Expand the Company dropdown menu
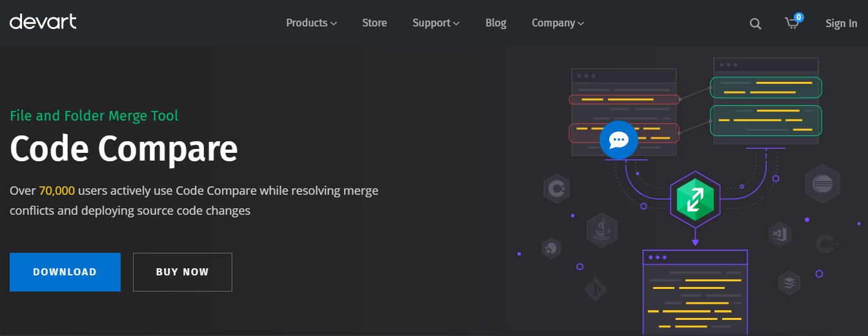Image resolution: width=868 pixels, height=336 pixels. click(558, 23)
